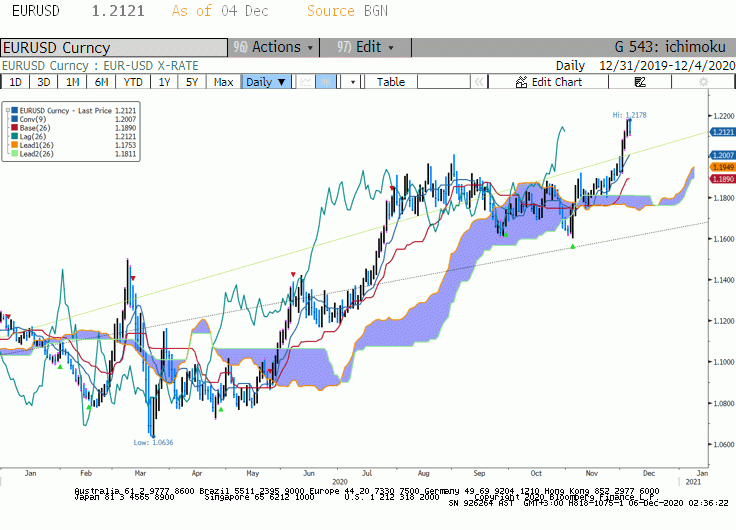Click the red down triangle signal near Mar
This screenshot has width=736, height=530.
[x=133, y=278]
